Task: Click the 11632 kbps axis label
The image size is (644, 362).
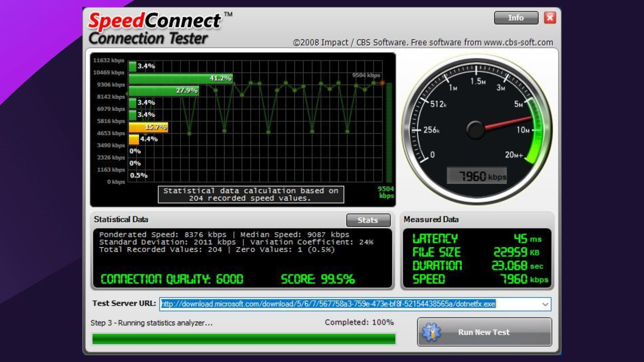Action: (x=109, y=60)
